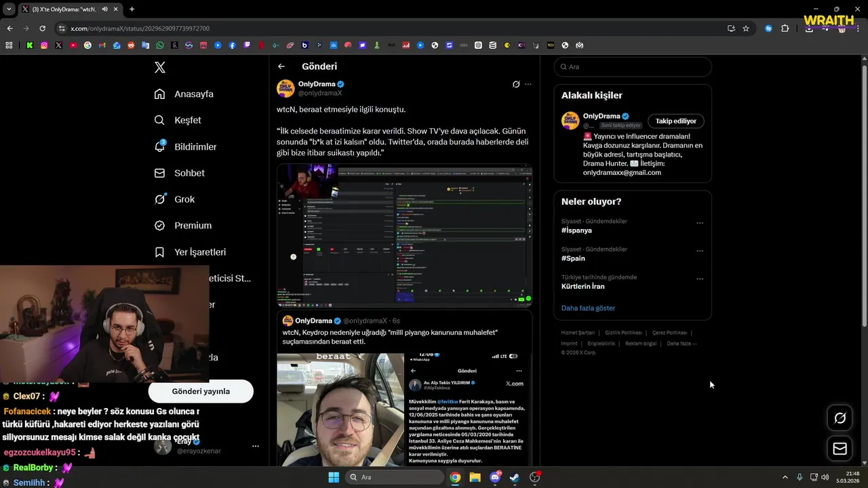Go back using the Gönderi arrow

281,66
